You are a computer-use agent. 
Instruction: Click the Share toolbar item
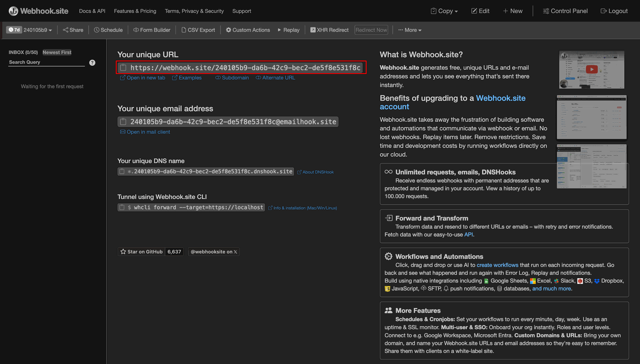click(x=73, y=30)
